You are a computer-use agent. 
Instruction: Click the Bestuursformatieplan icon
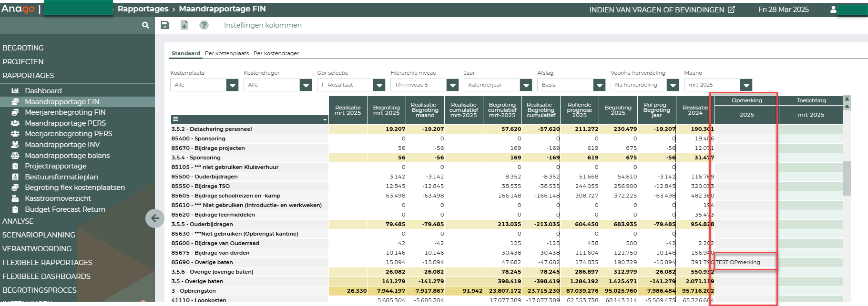coord(15,177)
